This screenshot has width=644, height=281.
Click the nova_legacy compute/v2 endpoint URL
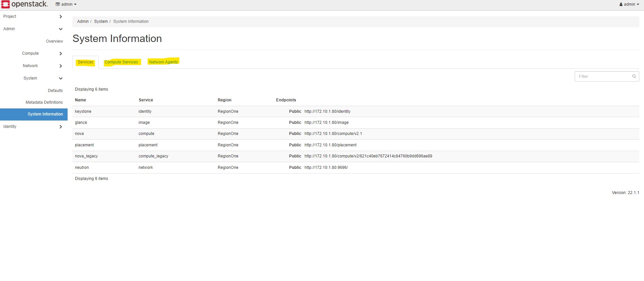coord(368,156)
